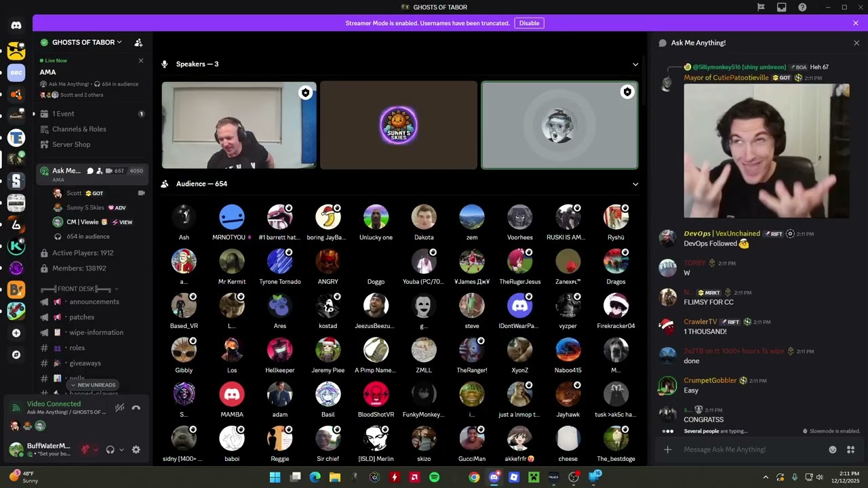Open Channels & Roles
Image resolution: width=868 pixels, height=488 pixels.
92,129
